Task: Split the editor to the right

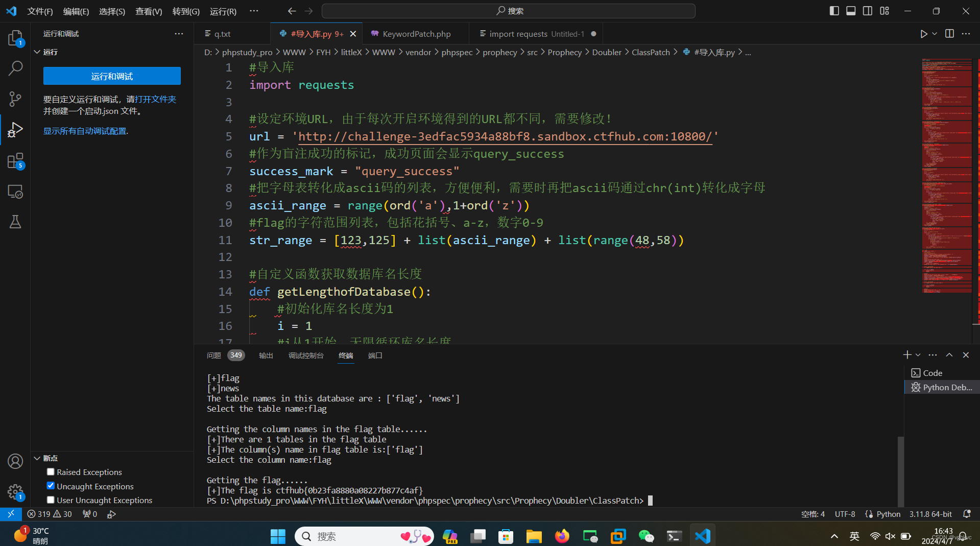Action: (x=949, y=34)
